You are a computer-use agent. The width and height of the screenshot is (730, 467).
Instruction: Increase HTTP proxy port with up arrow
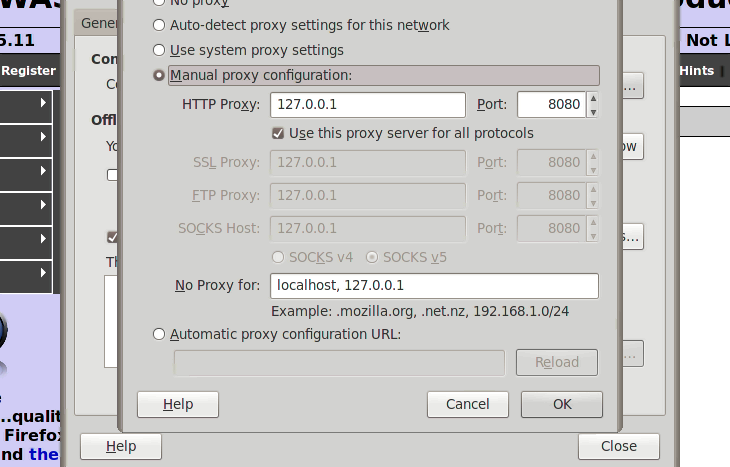[593, 98]
